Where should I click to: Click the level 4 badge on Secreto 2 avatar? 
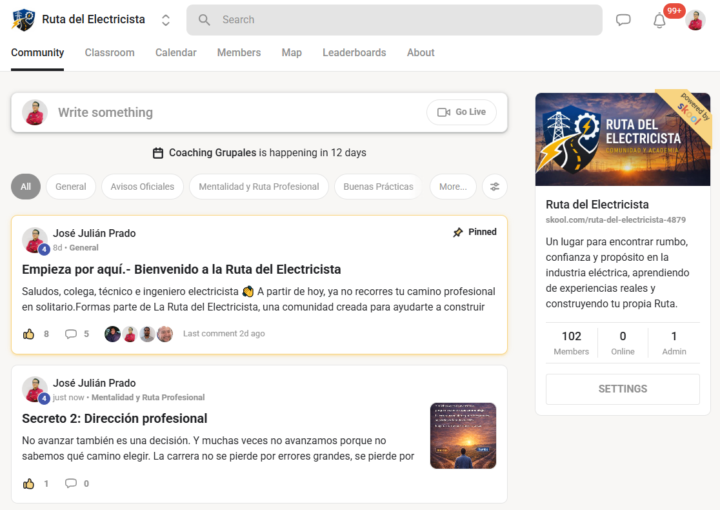tap(44, 399)
